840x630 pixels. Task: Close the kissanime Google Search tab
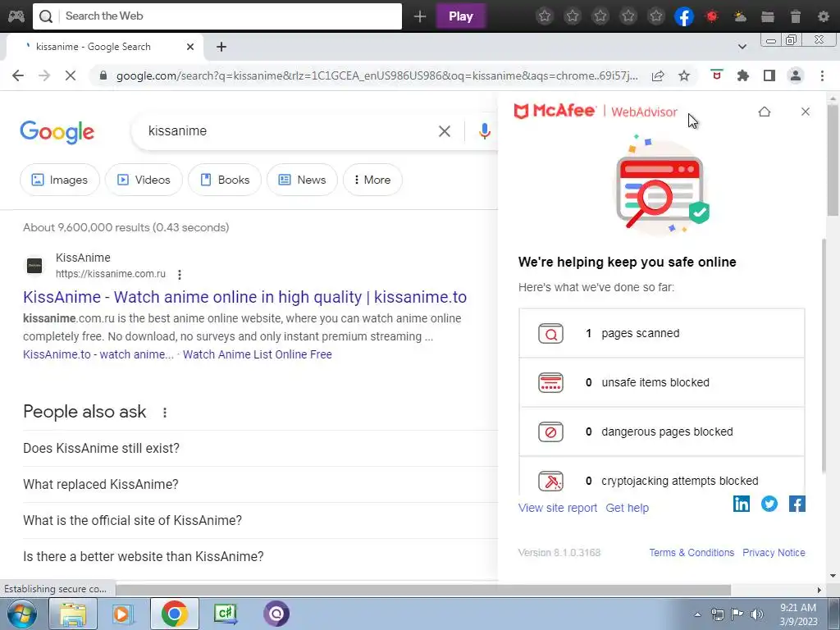190,47
